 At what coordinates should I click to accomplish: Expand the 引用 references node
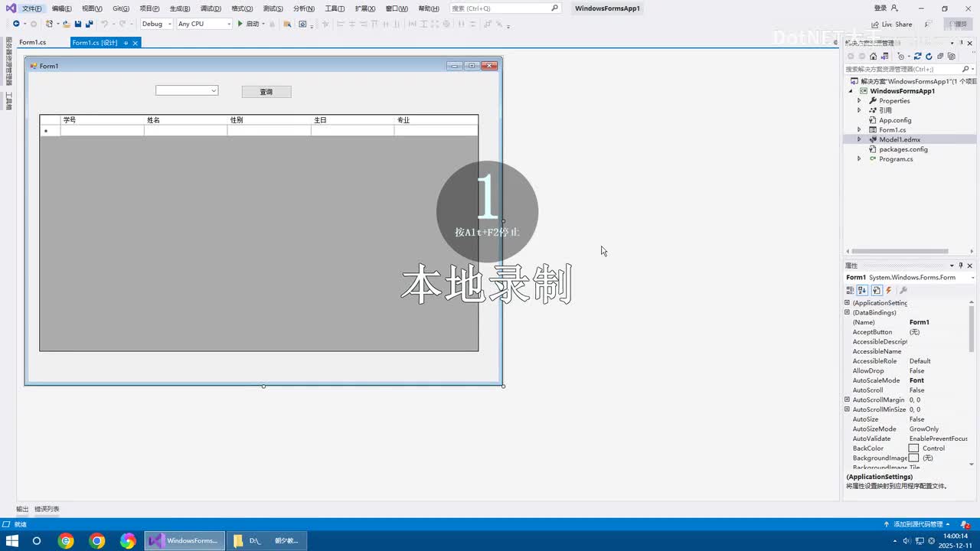tap(859, 110)
